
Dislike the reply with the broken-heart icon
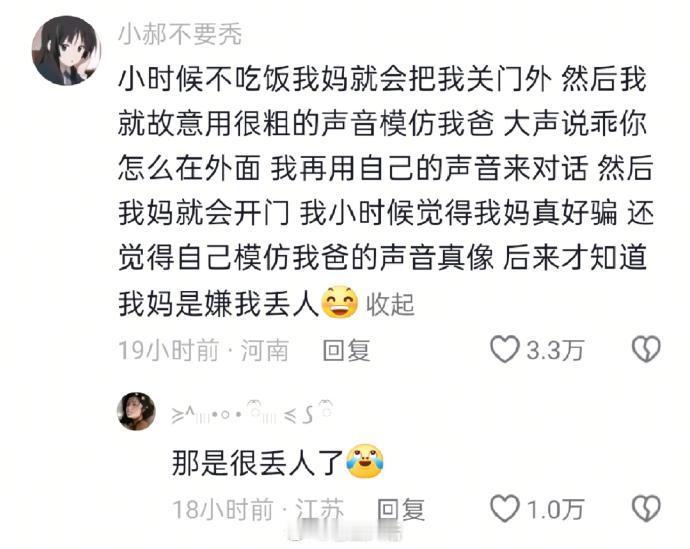(646, 509)
